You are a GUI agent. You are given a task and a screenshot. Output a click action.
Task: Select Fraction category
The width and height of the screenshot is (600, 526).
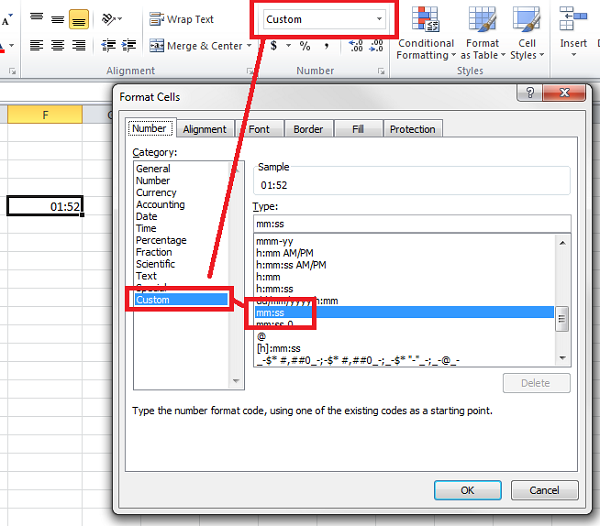click(154, 252)
